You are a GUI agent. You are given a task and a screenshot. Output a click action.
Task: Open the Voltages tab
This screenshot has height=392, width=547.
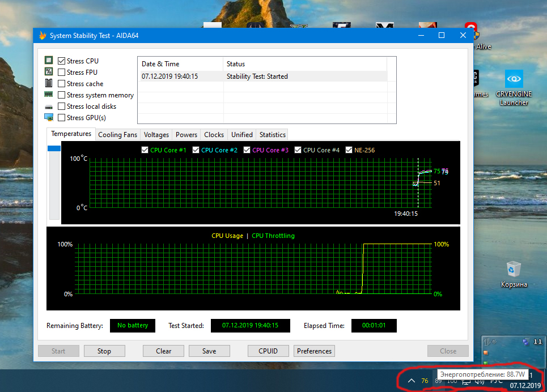[156, 135]
